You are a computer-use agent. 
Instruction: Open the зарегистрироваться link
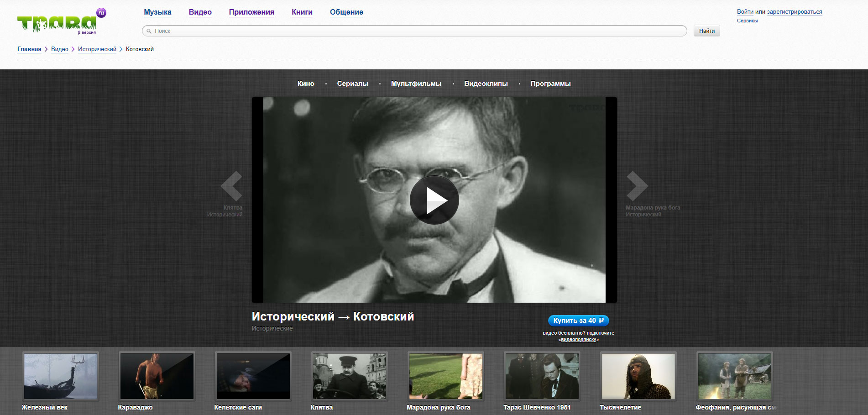794,12
